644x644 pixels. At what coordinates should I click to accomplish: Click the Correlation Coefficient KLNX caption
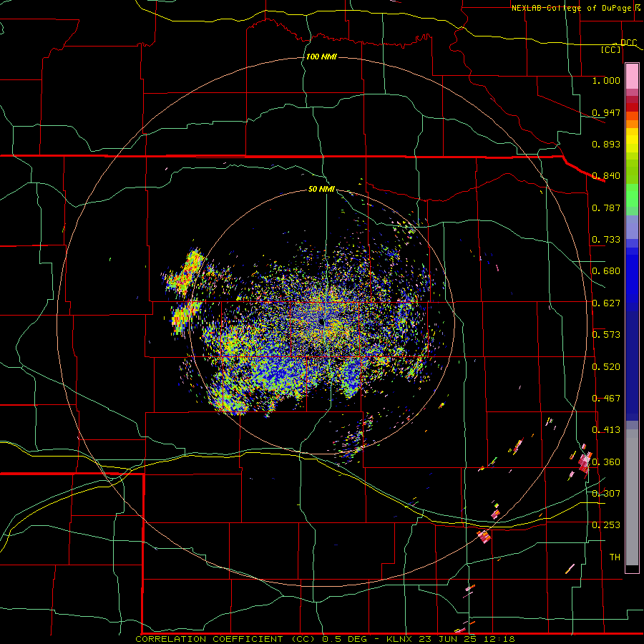[326, 639]
